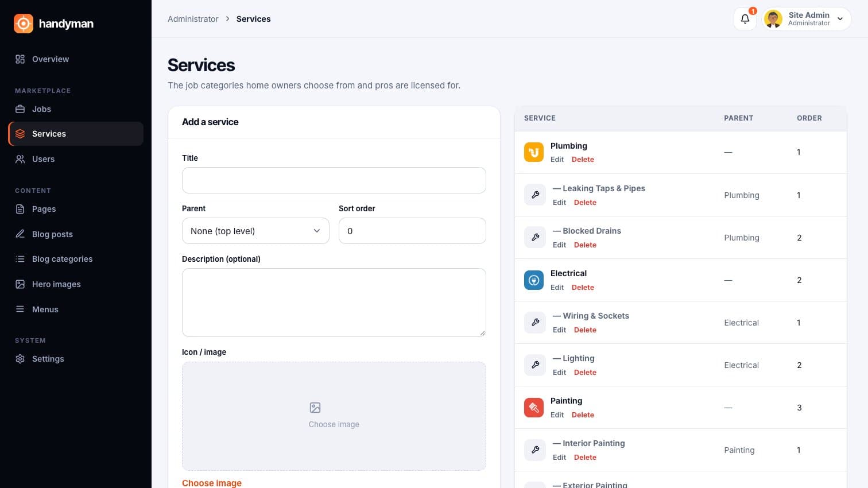
Task: Click the image upload drop zone
Action: tap(334, 416)
